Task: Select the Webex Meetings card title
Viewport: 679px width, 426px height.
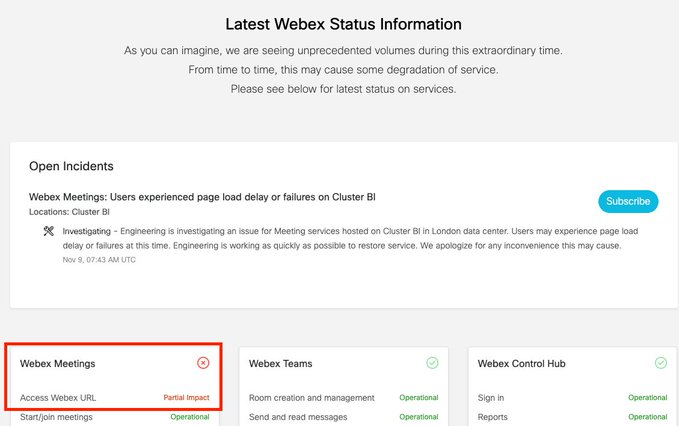Action: pyautogui.click(x=58, y=364)
